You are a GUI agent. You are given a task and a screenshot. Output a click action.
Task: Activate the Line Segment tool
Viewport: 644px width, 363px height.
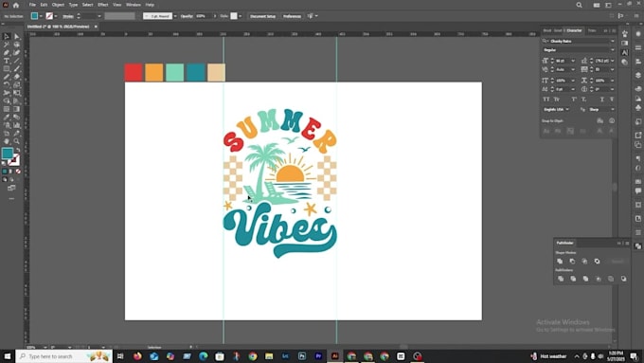pyautogui.click(x=17, y=61)
